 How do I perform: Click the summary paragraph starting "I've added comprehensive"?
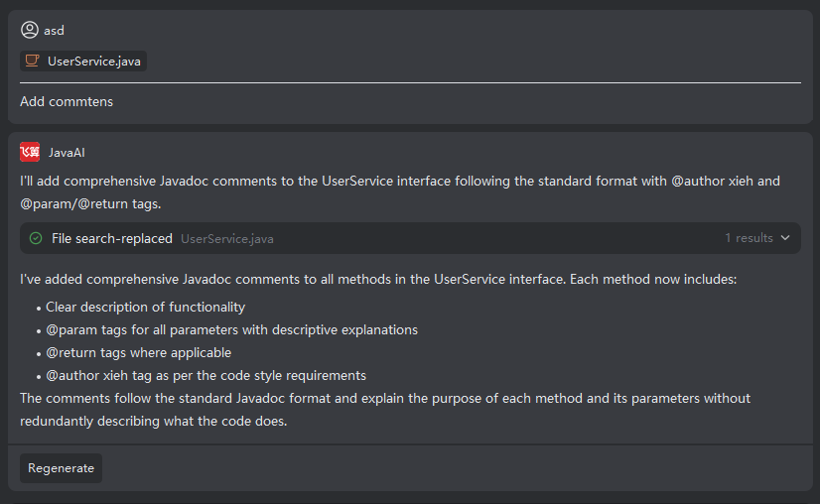[378, 279]
